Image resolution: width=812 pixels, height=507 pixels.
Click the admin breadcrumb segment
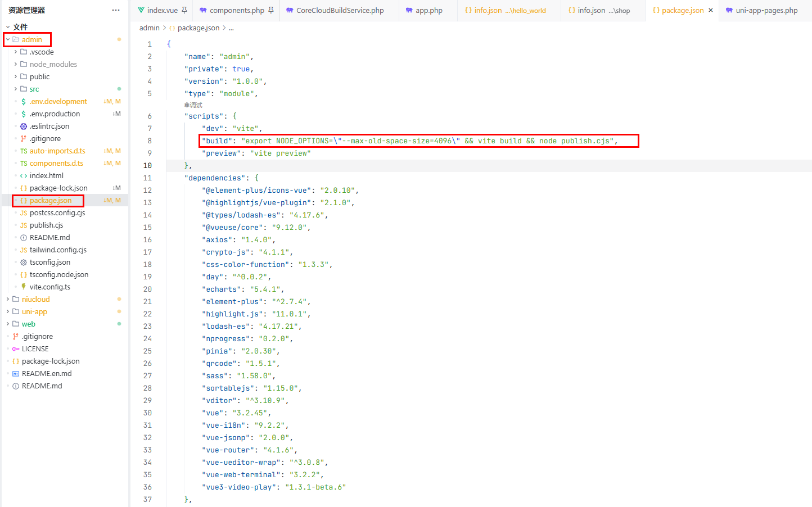(x=149, y=28)
